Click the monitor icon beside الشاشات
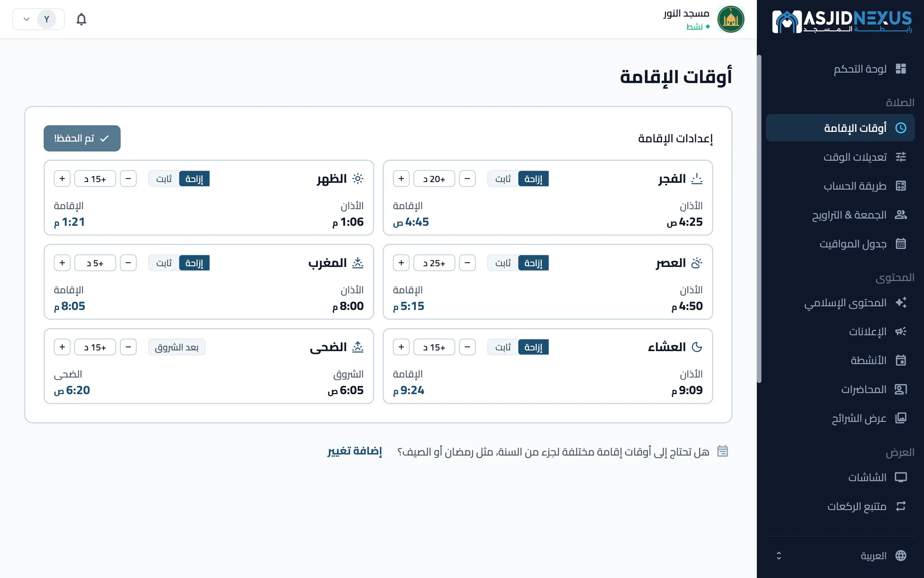924x578 pixels. pos(901,477)
